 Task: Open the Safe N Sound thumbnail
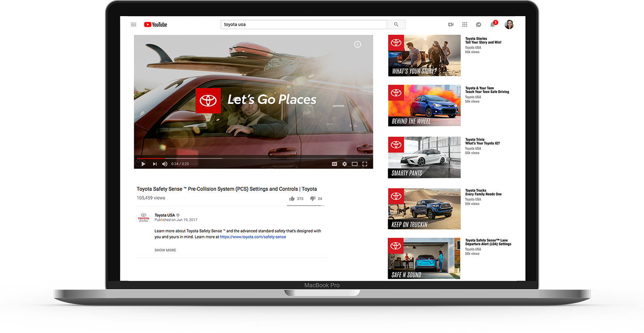[424, 258]
